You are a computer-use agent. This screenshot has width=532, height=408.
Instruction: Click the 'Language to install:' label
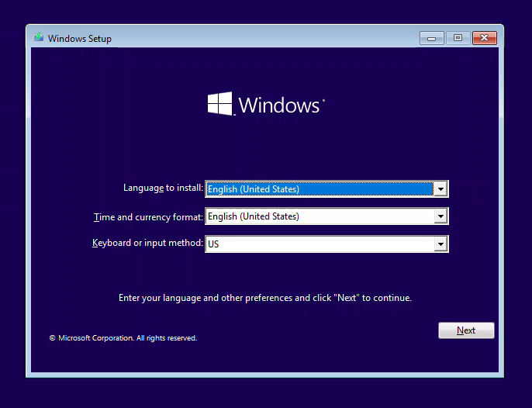point(163,188)
